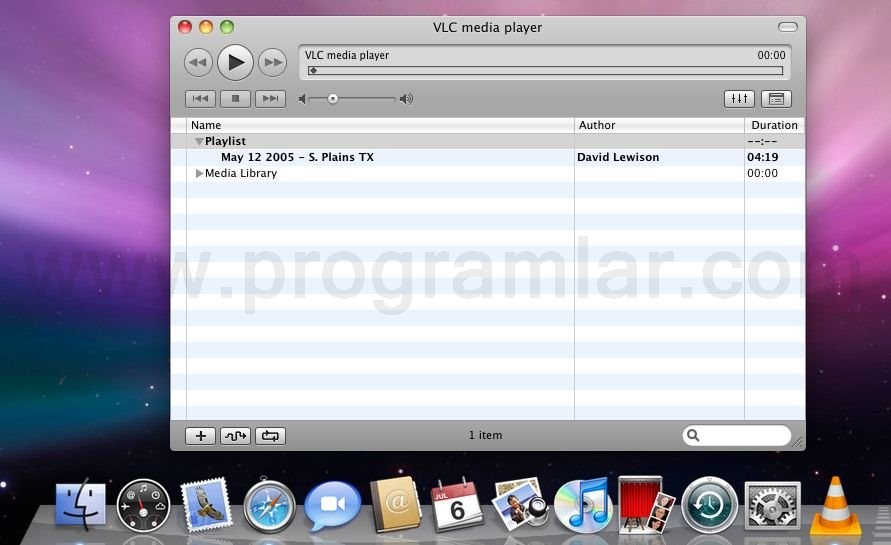Click the large Play button
Viewport: 891px width, 545px height.
point(235,62)
